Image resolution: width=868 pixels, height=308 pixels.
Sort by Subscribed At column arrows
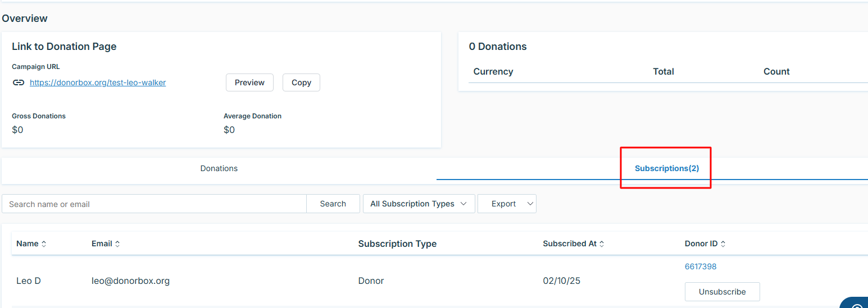tap(602, 244)
